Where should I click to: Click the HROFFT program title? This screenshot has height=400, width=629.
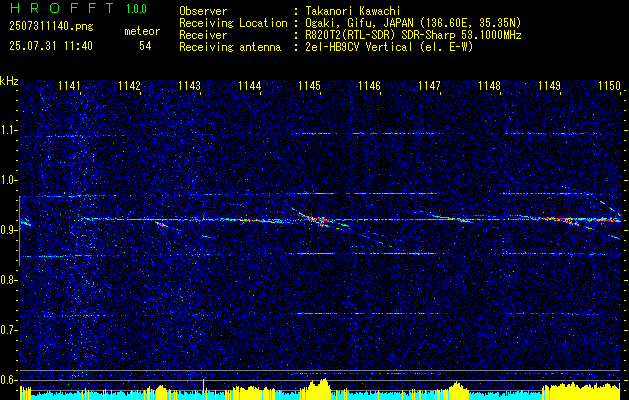pyautogui.click(x=63, y=8)
